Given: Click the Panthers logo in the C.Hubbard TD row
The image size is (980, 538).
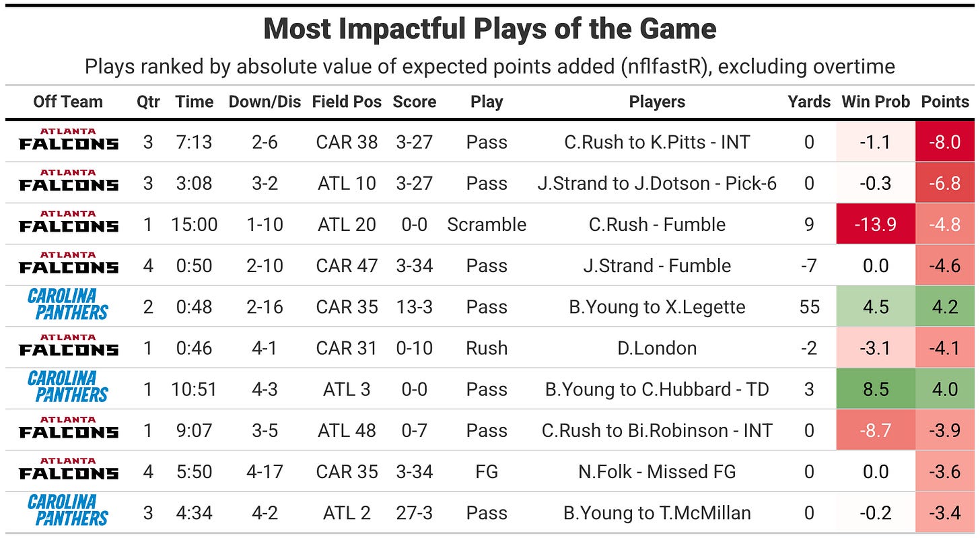Looking at the screenshot, I should click(x=68, y=387).
